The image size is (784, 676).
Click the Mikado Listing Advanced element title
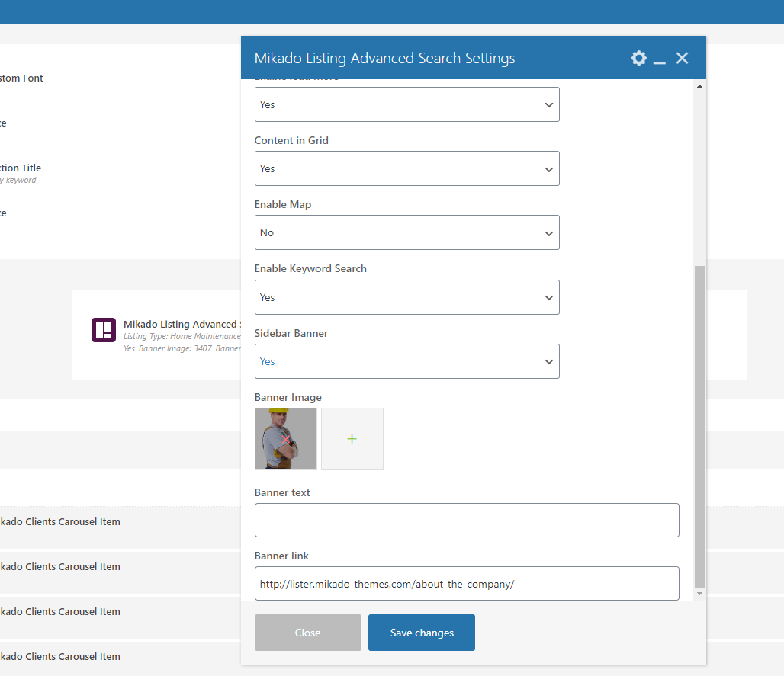click(x=182, y=324)
